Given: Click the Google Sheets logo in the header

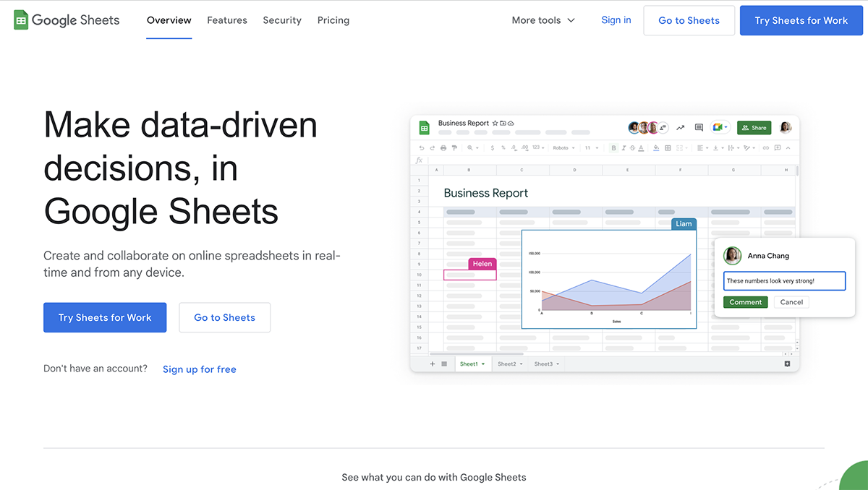Looking at the screenshot, I should pos(65,20).
